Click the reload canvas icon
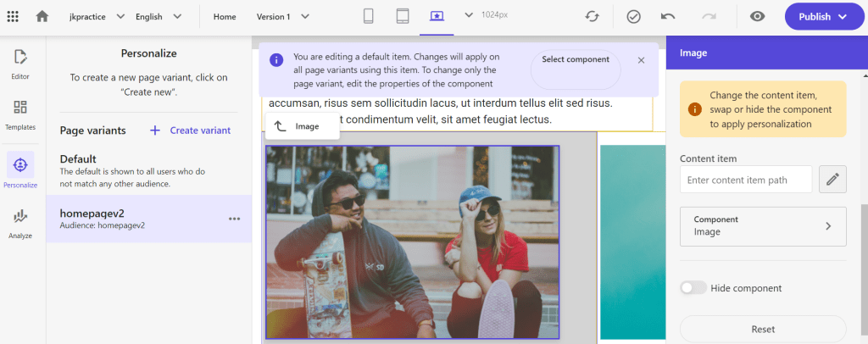This screenshot has height=344, width=868. click(593, 16)
